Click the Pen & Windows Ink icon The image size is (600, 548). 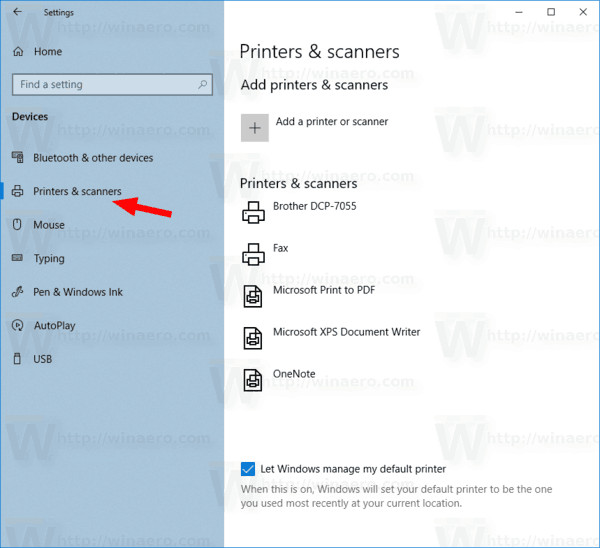[x=18, y=292]
